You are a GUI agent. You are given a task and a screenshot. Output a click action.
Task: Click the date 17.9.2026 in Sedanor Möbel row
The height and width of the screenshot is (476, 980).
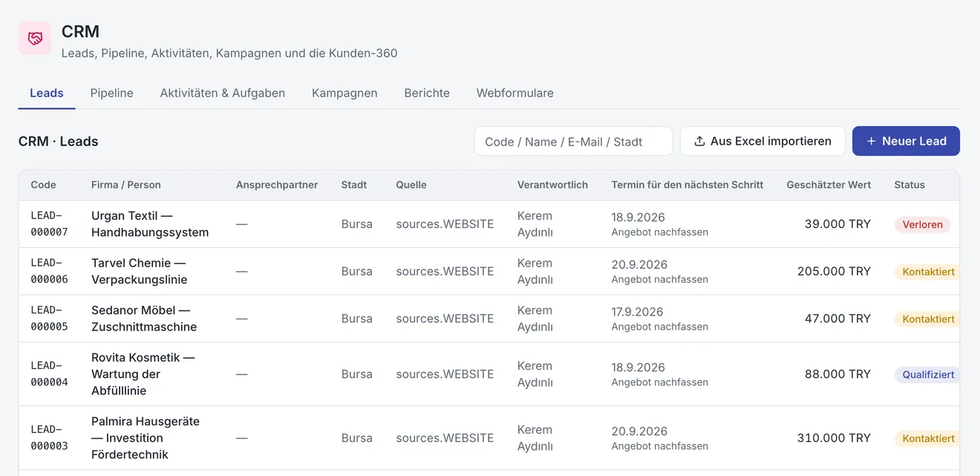[x=638, y=311]
